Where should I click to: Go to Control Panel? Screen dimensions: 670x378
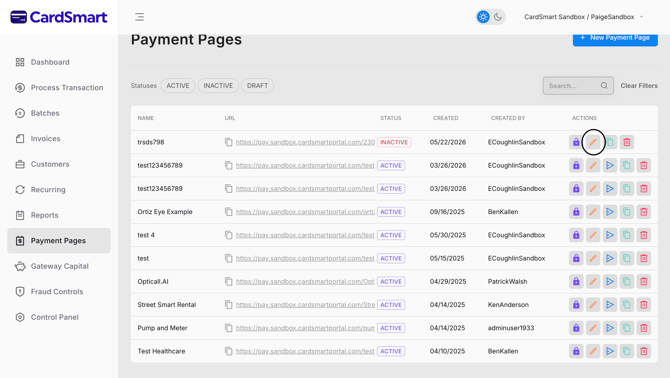tap(59, 317)
